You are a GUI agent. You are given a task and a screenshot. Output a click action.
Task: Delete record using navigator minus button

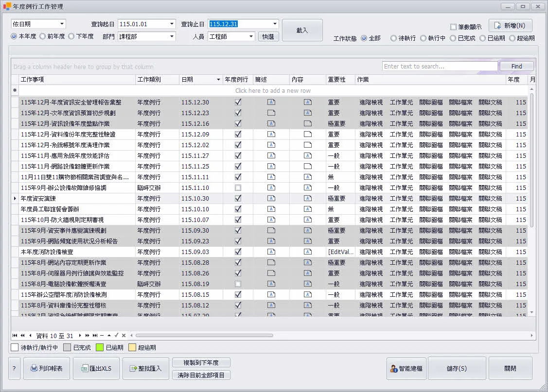[x=102, y=336]
